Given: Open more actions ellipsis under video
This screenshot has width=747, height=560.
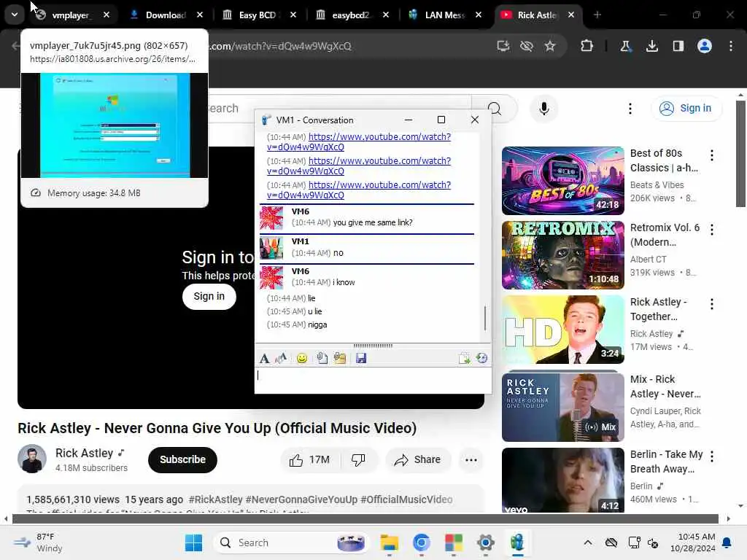Looking at the screenshot, I should 471,460.
